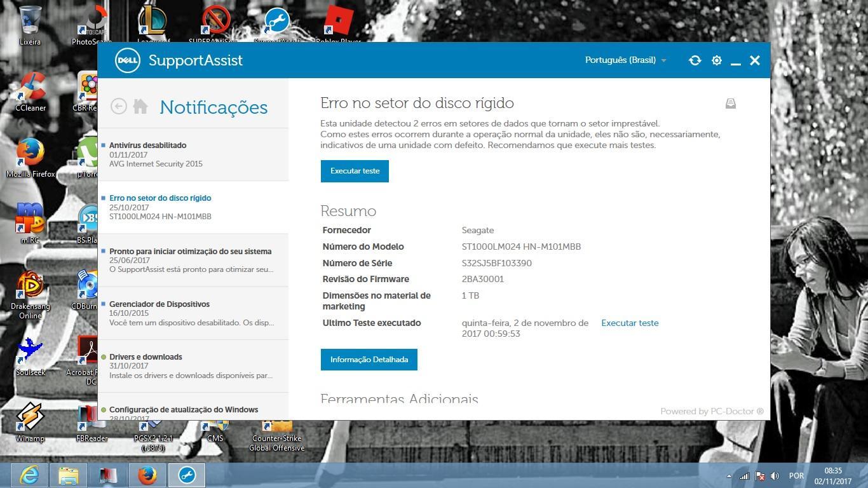Open SupportAssist desktop shortcut
Image resolution: width=868 pixels, height=488 pixels.
click(277, 26)
